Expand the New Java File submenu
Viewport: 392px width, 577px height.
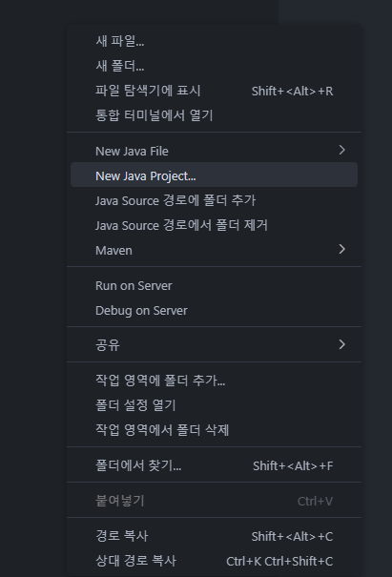click(x=214, y=151)
